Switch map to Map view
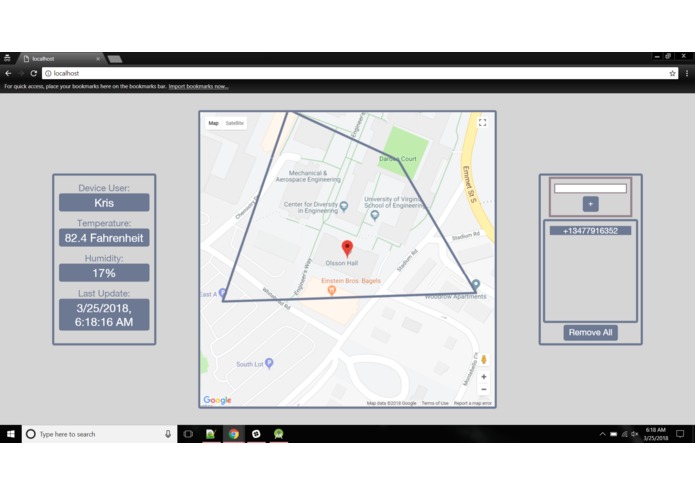 [x=213, y=123]
